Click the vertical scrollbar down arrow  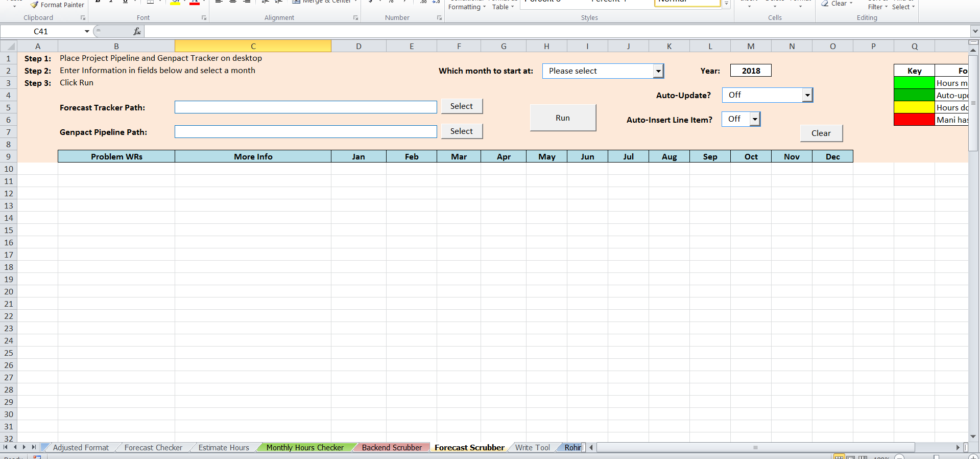click(x=973, y=437)
